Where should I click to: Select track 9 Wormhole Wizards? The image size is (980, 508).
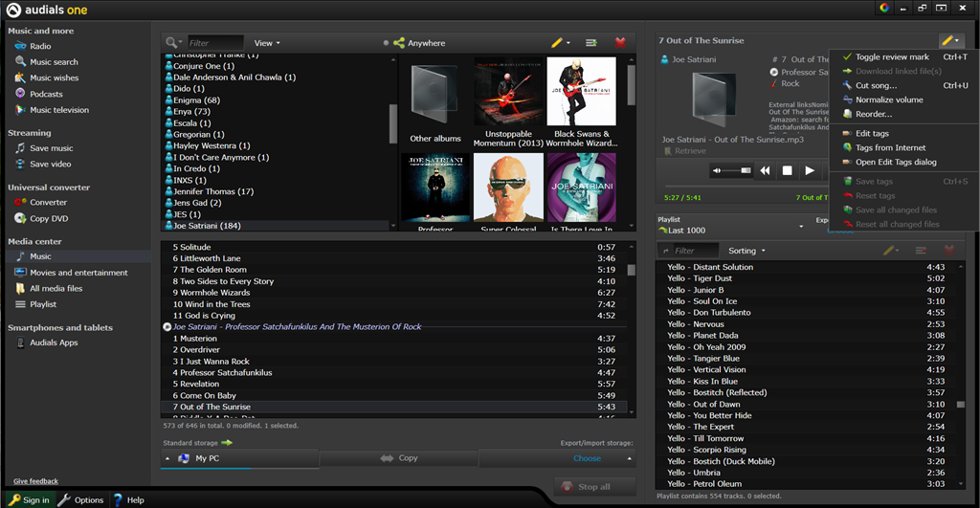[x=393, y=293]
